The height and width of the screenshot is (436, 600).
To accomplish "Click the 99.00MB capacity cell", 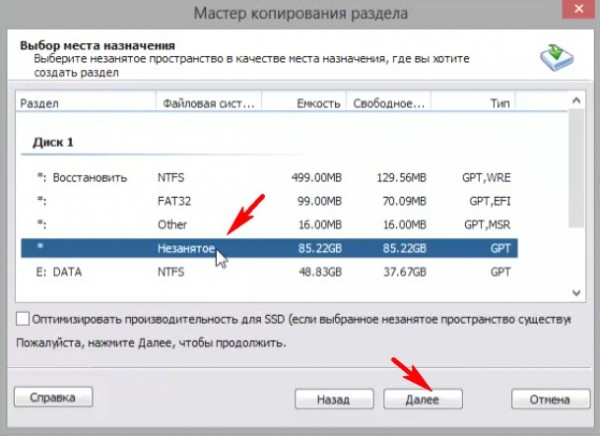I will click(320, 201).
